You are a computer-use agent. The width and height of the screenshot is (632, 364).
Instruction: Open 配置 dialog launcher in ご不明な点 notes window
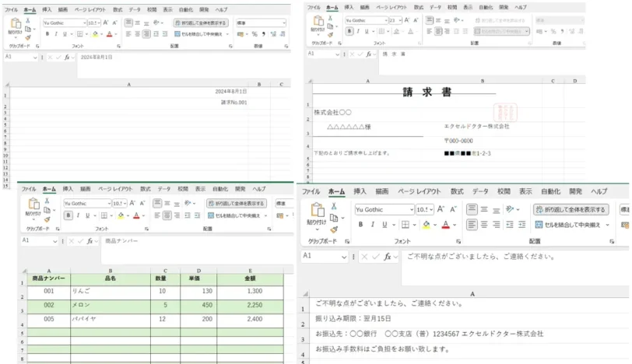pyautogui.click(x=612, y=241)
